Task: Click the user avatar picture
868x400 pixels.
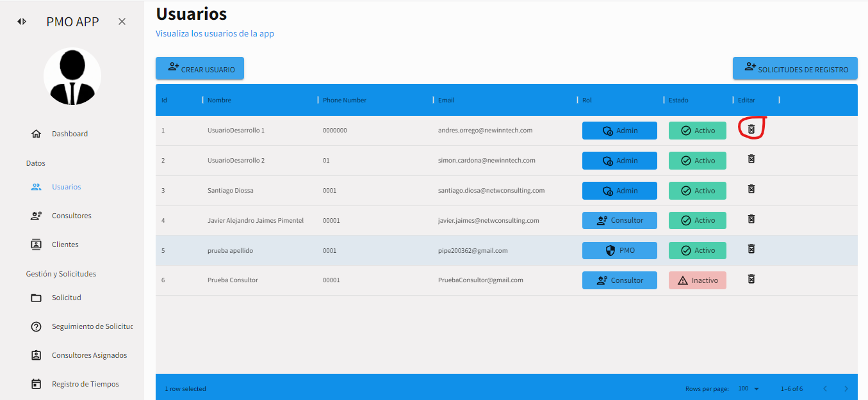Action: coord(72,77)
